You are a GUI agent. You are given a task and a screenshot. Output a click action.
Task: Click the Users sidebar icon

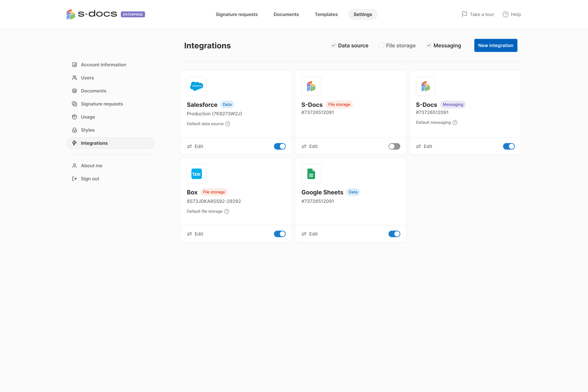(x=74, y=78)
